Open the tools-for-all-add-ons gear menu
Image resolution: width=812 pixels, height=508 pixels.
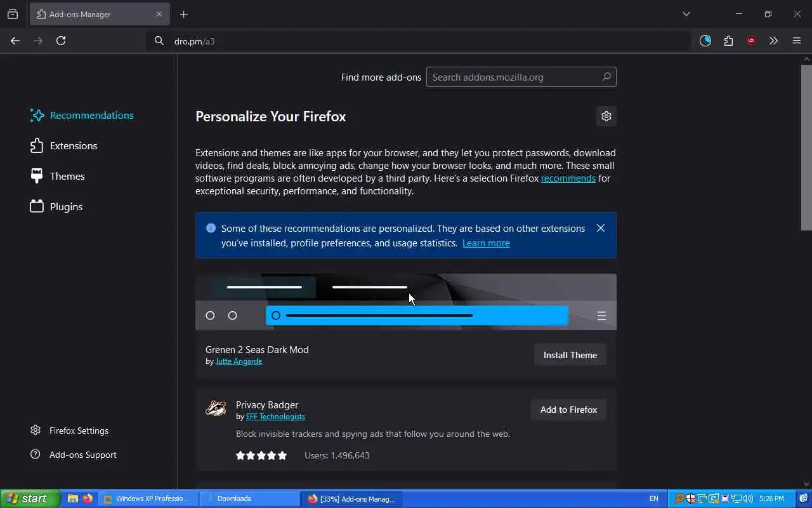click(x=606, y=116)
